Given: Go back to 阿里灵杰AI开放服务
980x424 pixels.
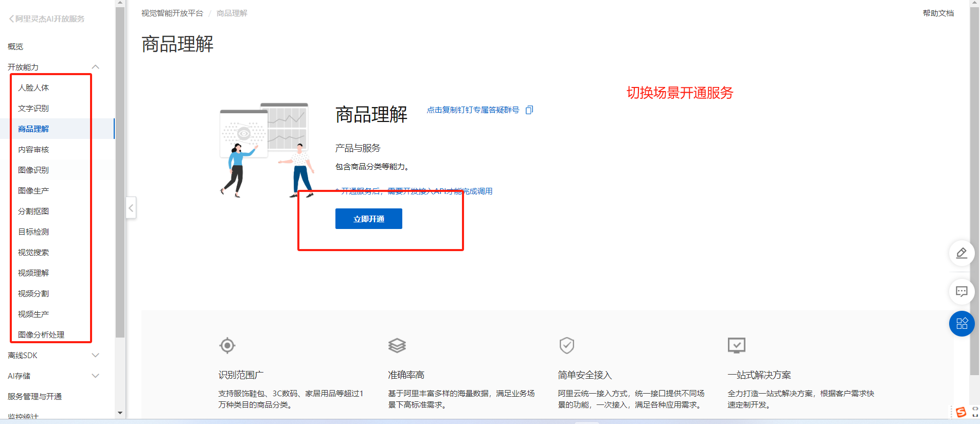Looking at the screenshot, I should 46,19.
